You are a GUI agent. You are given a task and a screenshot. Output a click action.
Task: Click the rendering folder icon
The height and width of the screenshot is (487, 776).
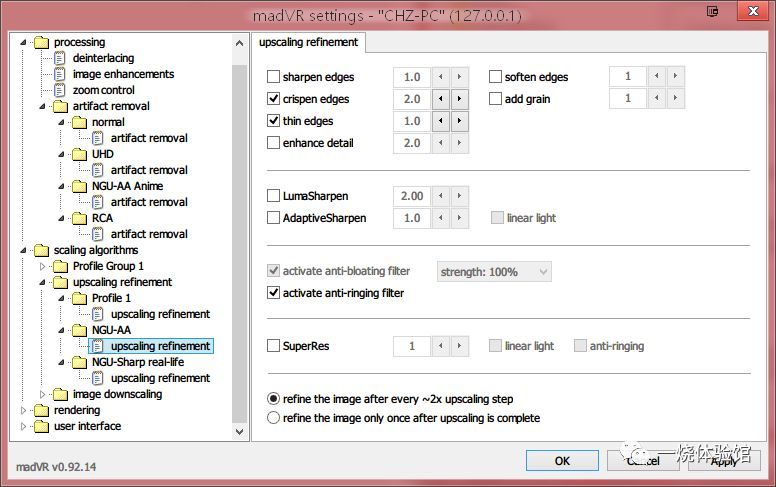pos(42,410)
